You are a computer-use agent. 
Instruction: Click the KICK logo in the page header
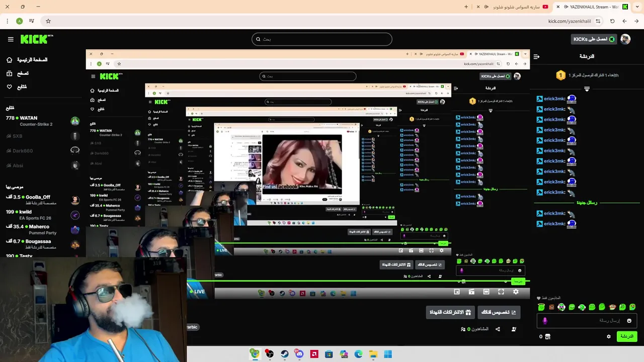pyautogui.click(x=36, y=39)
